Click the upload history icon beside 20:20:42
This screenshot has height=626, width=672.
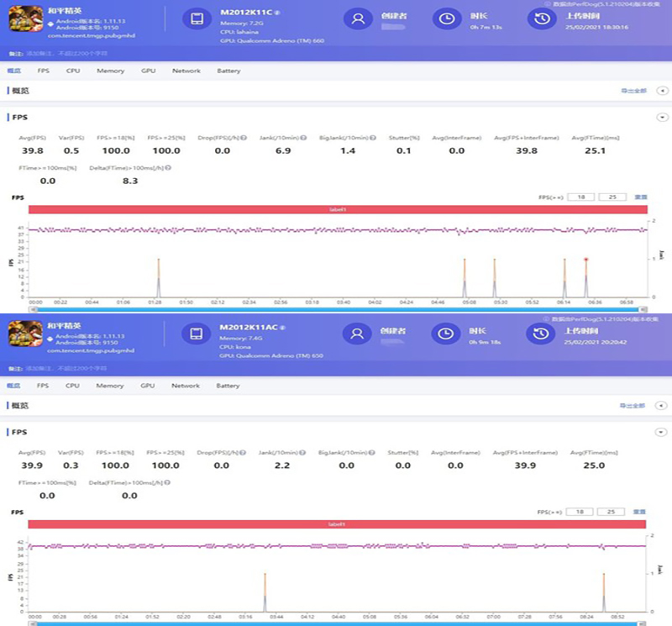tap(541, 334)
